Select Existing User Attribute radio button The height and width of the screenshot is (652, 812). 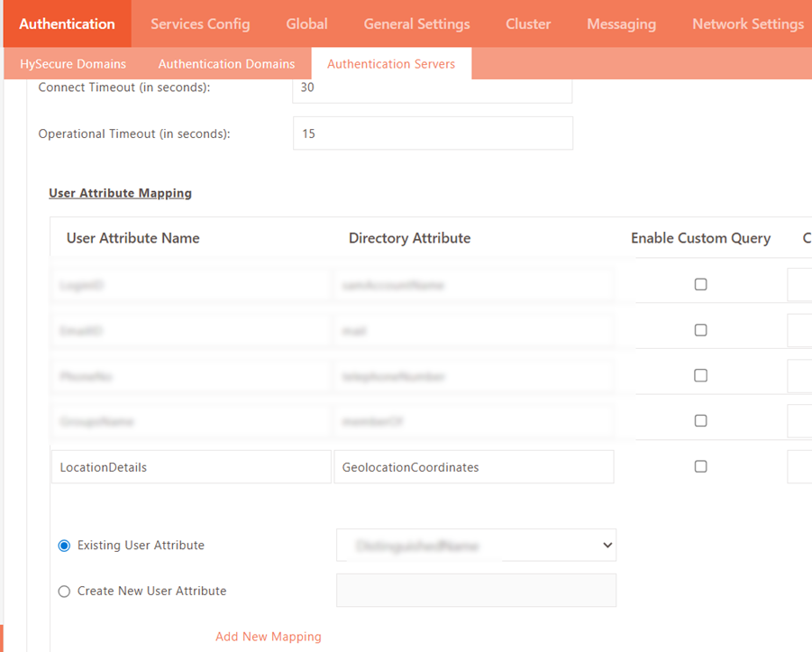tap(64, 546)
